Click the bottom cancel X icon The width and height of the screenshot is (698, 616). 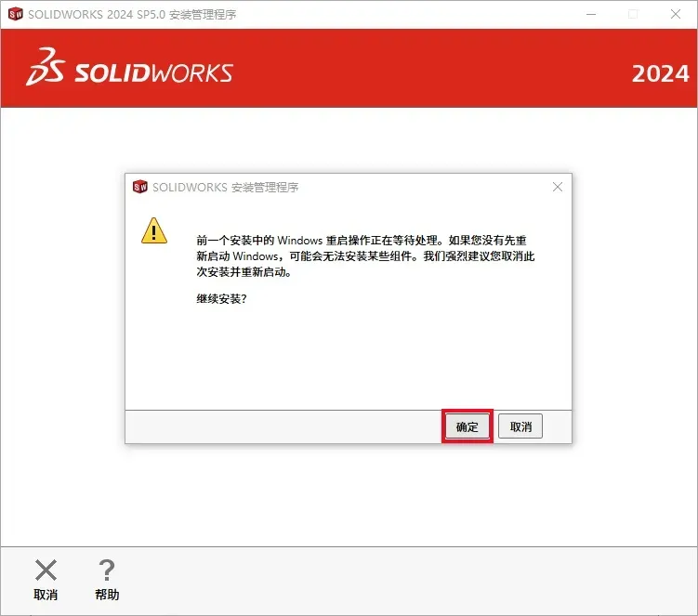click(x=46, y=570)
